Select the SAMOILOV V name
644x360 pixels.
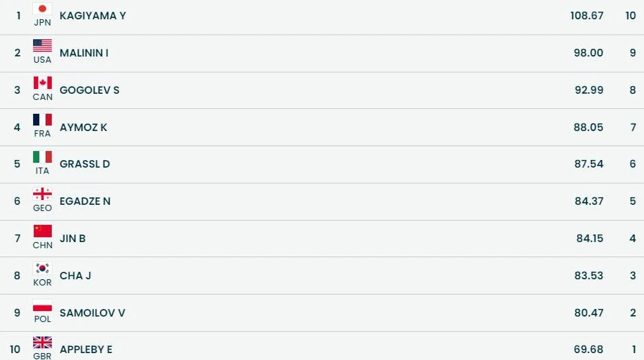[92, 313]
